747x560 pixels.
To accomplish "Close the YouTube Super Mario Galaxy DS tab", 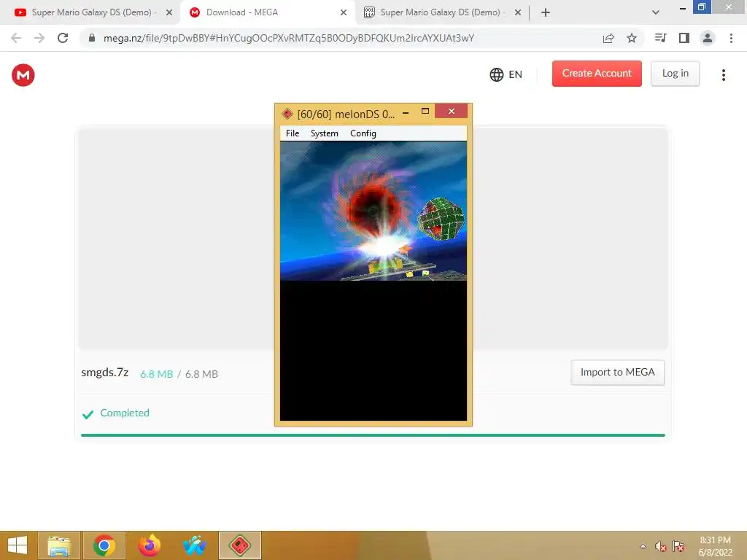I will (169, 12).
